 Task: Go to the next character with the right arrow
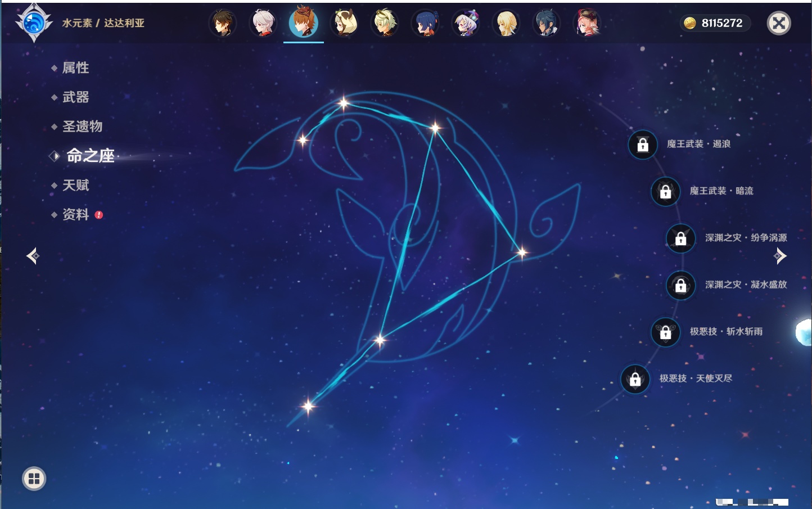tap(780, 256)
